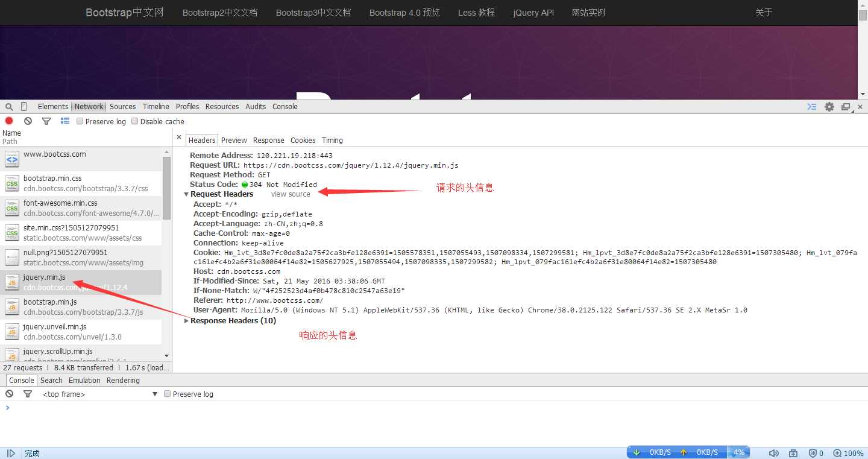Click the console drawer filter funnel
This screenshot has width=868, height=459.
coord(28,394)
